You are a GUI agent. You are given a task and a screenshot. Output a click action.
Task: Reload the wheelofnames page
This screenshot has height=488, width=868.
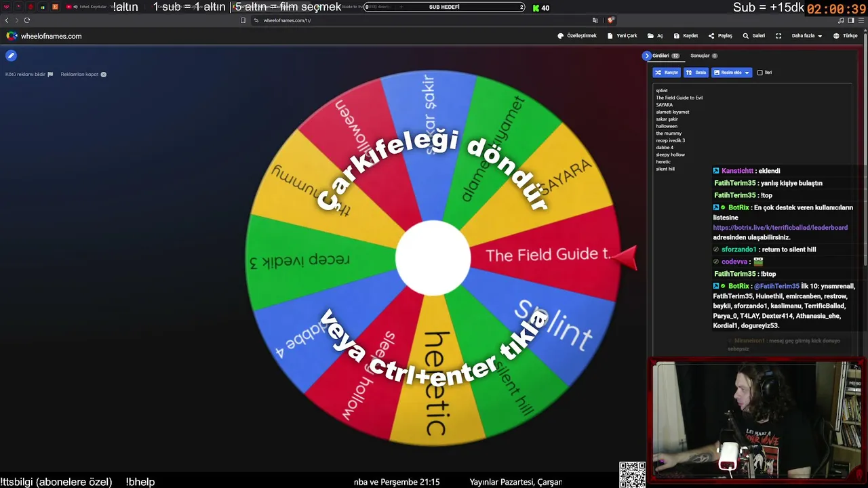[27, 20]
